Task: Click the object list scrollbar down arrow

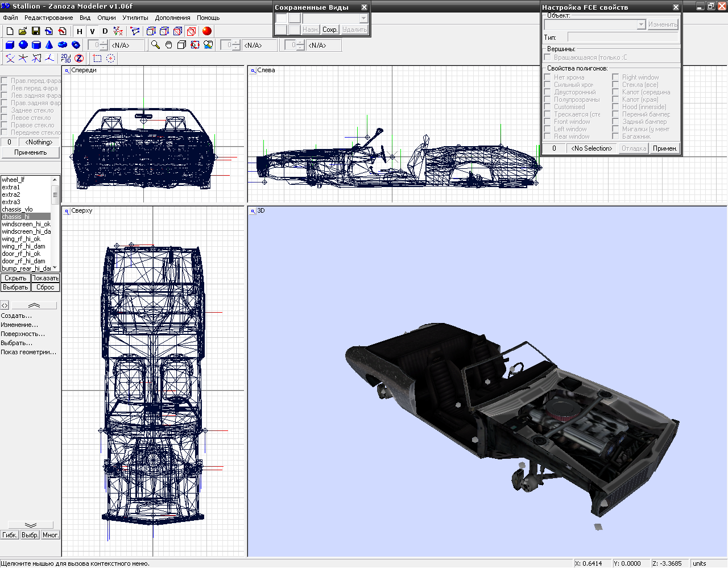Action: click(55, 268)
